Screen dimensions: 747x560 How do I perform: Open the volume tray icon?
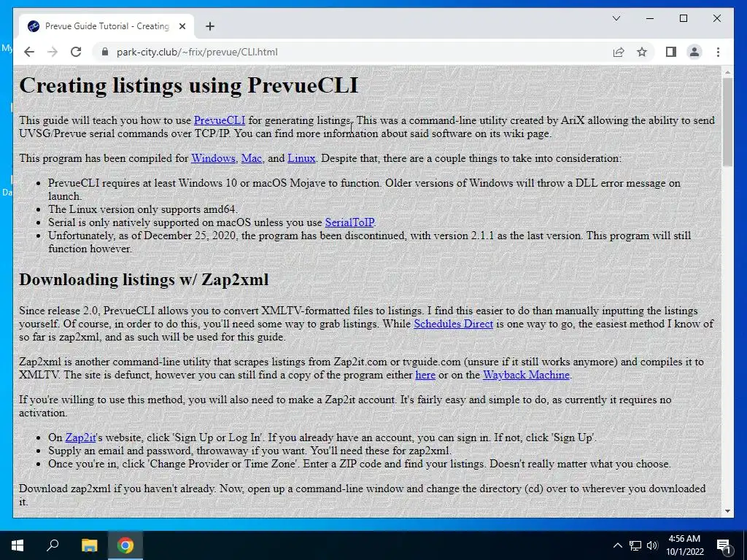click(x=652, y=545)
